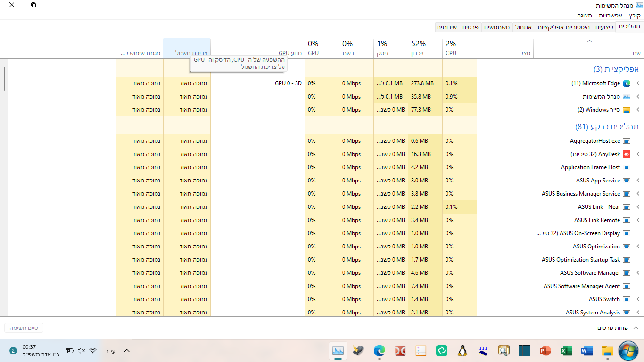The image size is (644, 362).
Task: Sort by the שם name column header
Action: [x=588, y=49]
